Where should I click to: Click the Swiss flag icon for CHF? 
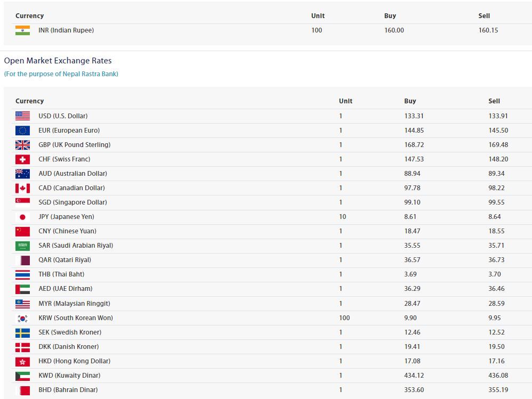click(x=22, y=159)
